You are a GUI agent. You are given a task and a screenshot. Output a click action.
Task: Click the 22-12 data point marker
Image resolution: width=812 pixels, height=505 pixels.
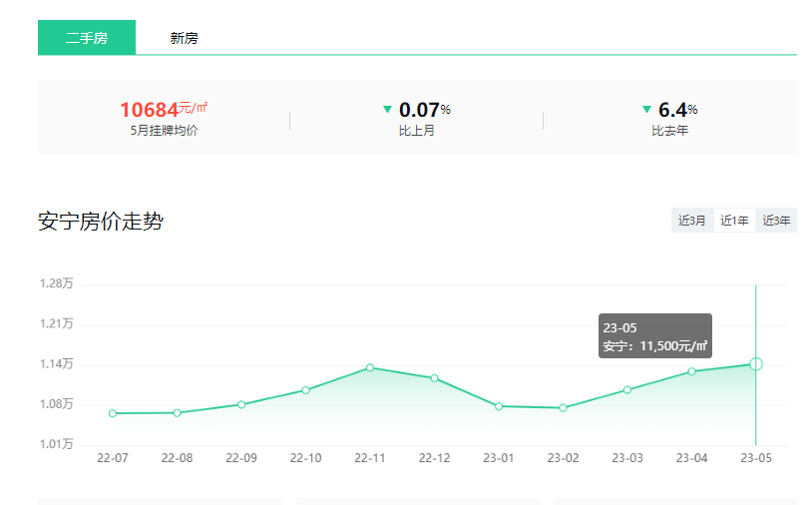434,378
